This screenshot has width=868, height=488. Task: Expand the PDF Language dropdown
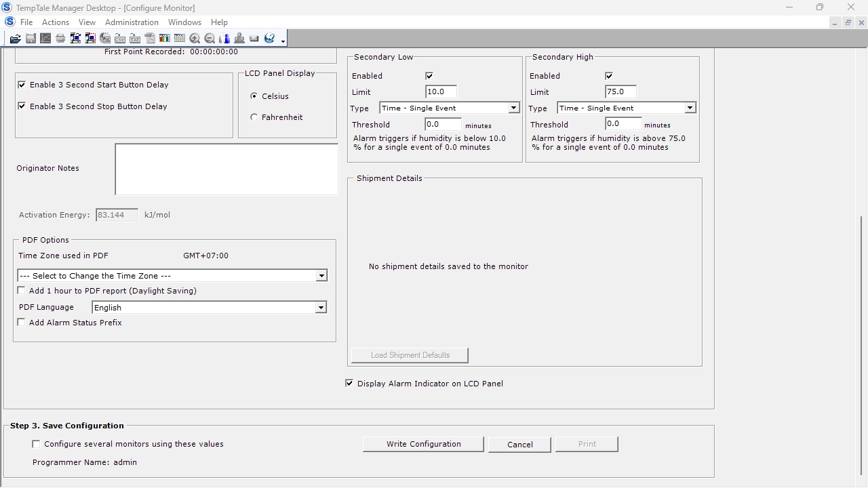321,308
